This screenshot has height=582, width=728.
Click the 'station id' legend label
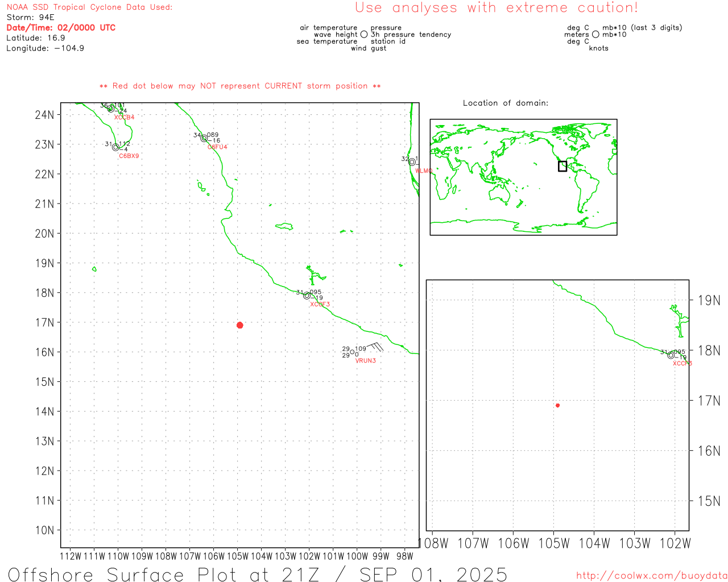coord(388,41)
